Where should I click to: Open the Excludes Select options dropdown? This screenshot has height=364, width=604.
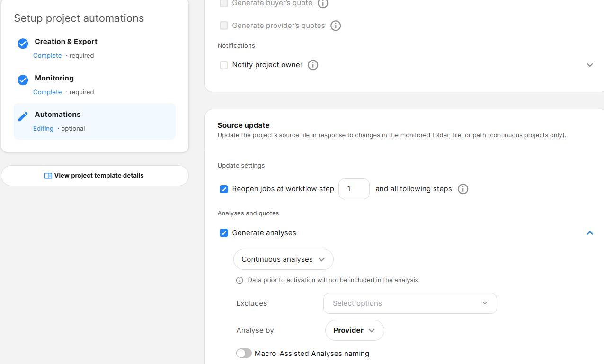pyautogui.click(x=410, y=303)
